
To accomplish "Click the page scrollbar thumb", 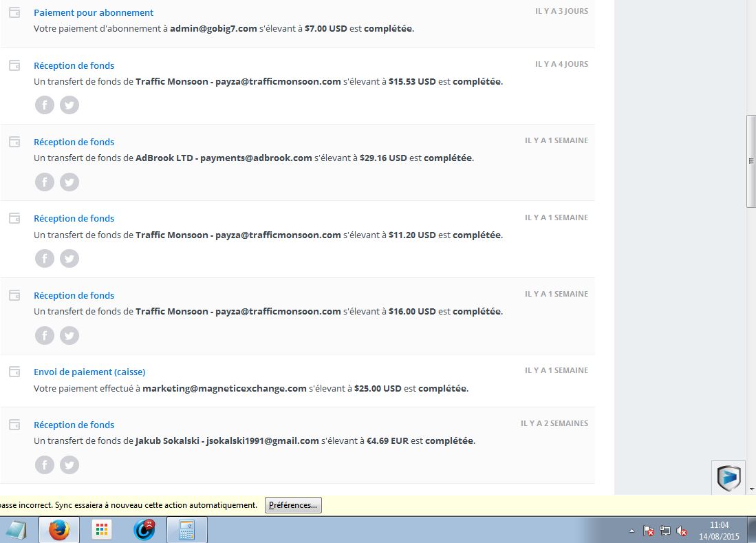I will (x=750, y=161).
